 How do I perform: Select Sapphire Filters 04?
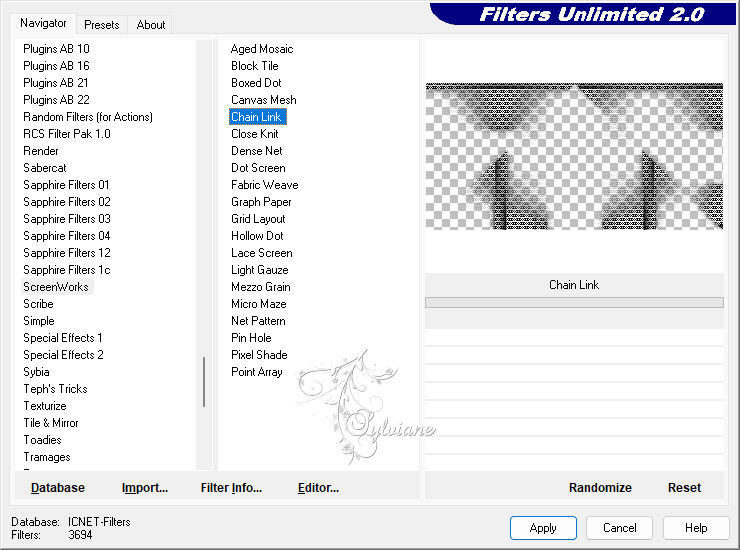(67, 236)
